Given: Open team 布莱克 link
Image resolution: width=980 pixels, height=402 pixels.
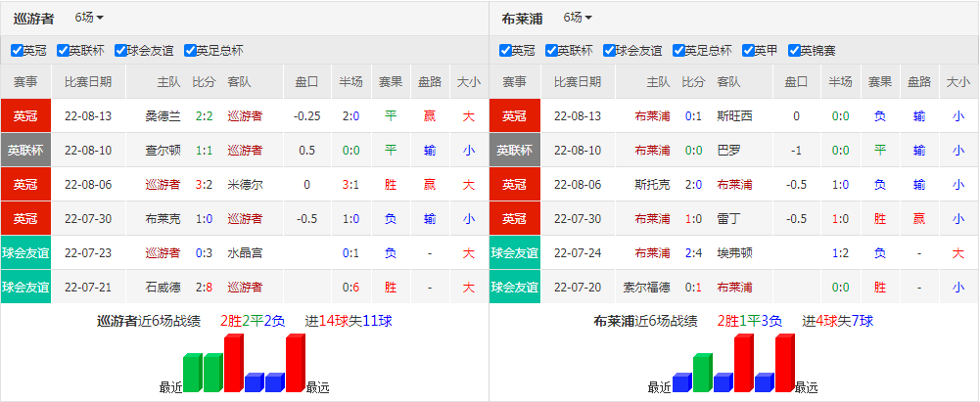Looking at the screenshot, I should pyautogui.click(x=163, y=219).
